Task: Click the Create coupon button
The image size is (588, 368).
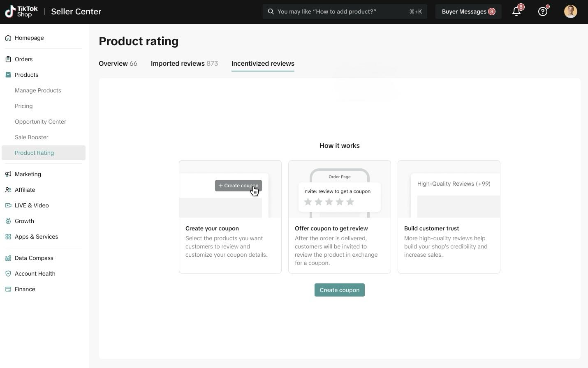Action: point(339,290)
